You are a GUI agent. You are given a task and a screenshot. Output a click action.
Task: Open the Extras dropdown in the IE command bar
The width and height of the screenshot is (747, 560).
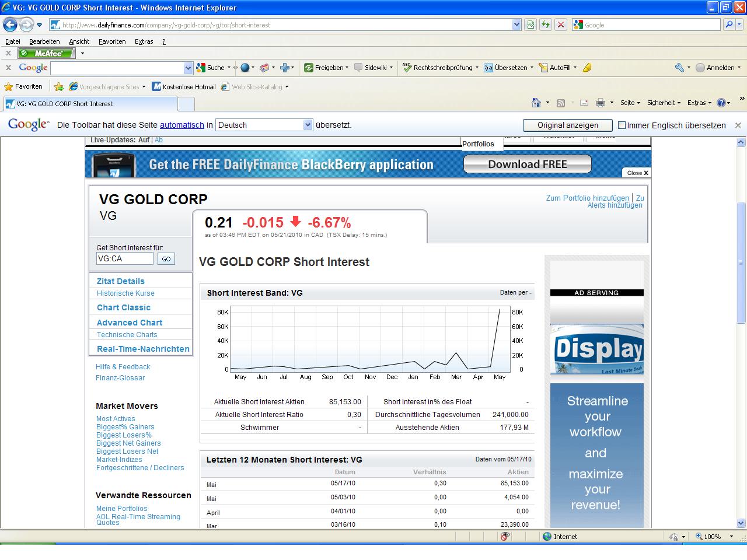(x=699, y=102)
